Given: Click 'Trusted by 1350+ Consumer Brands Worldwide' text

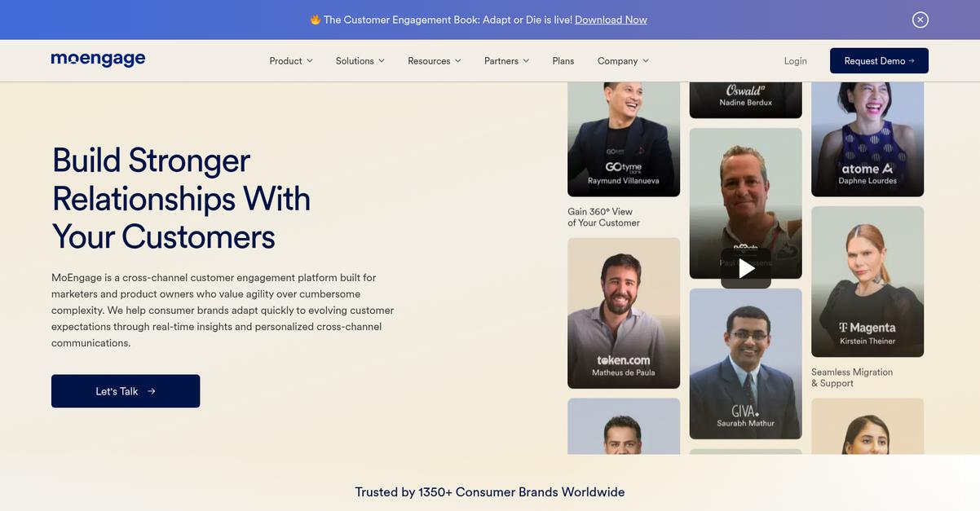Looking at the screenshot, I should point(490,492).
